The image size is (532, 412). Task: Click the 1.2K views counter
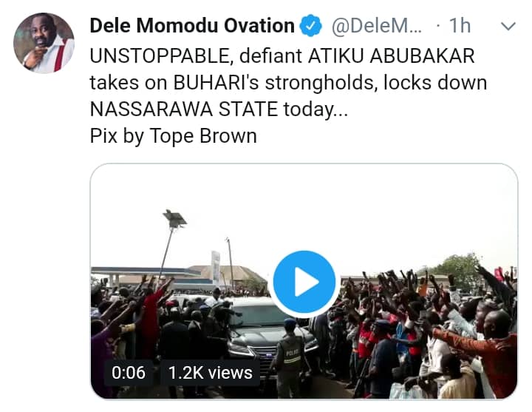click(209, 373)
